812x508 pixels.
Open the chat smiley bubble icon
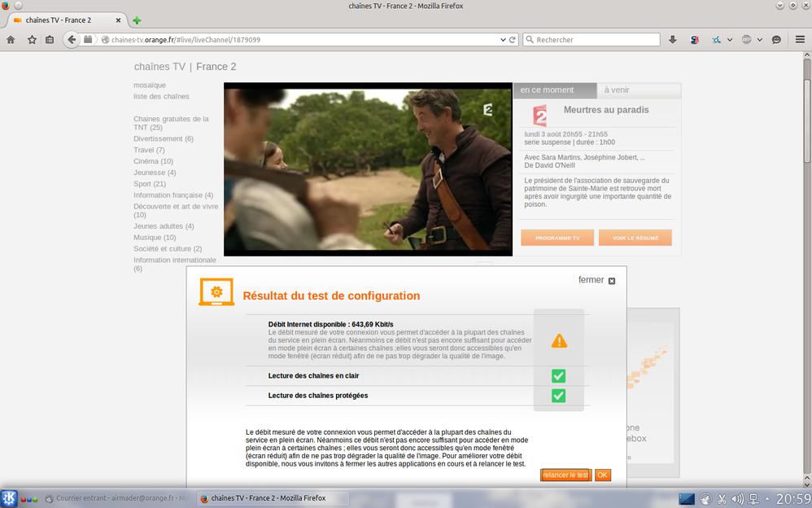776,39
